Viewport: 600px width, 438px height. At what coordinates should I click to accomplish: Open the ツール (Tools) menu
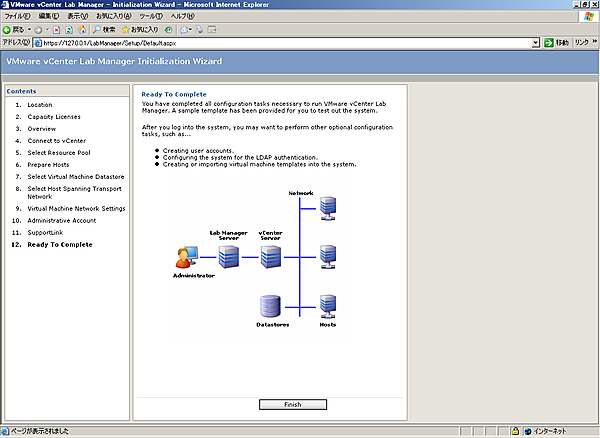click(x=150, y=17)
